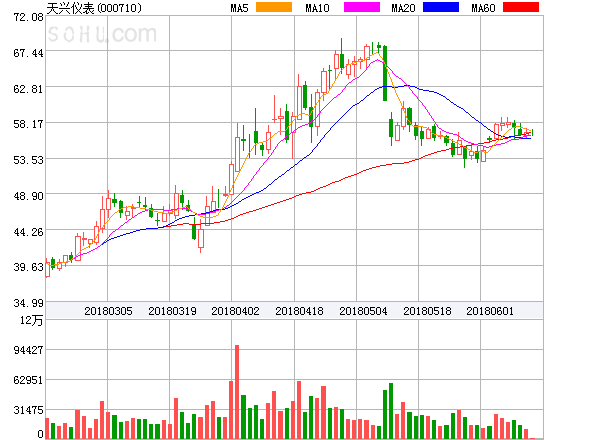The width and height of the screenshot is (600, 440).
Task: Click the 20180418 date label
Action: pyautogui.click(x=299, y=311)
